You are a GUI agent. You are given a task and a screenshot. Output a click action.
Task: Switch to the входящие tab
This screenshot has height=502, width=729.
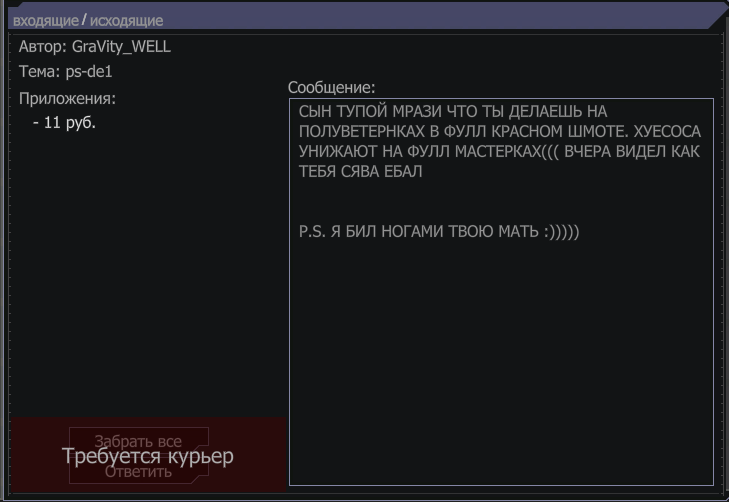(x=46, y=21)
